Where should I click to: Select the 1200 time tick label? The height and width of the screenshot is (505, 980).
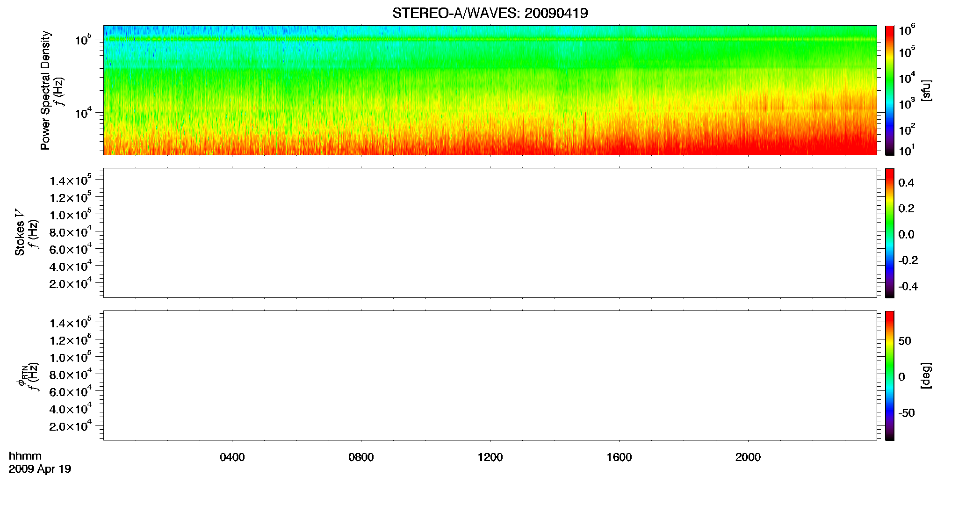(490, 457)
